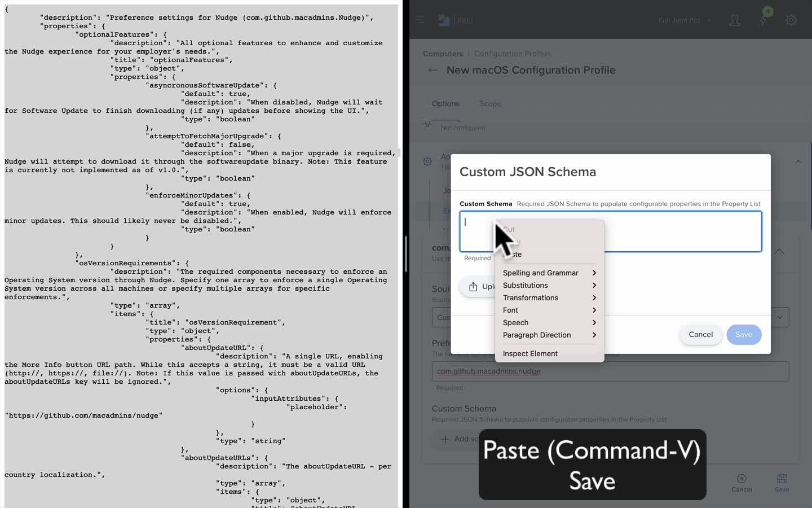Open the Configuration Profiles breadcrumb link

513,54
